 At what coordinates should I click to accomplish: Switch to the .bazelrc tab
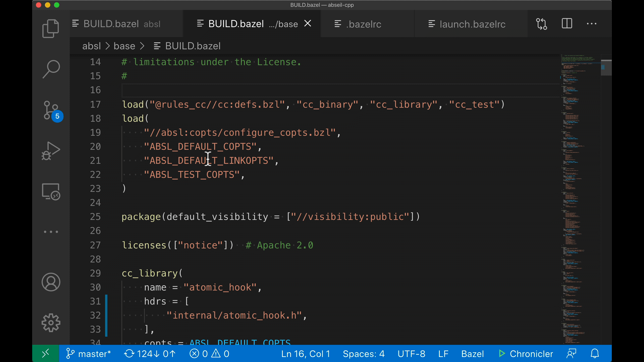(x=364, y=24)
